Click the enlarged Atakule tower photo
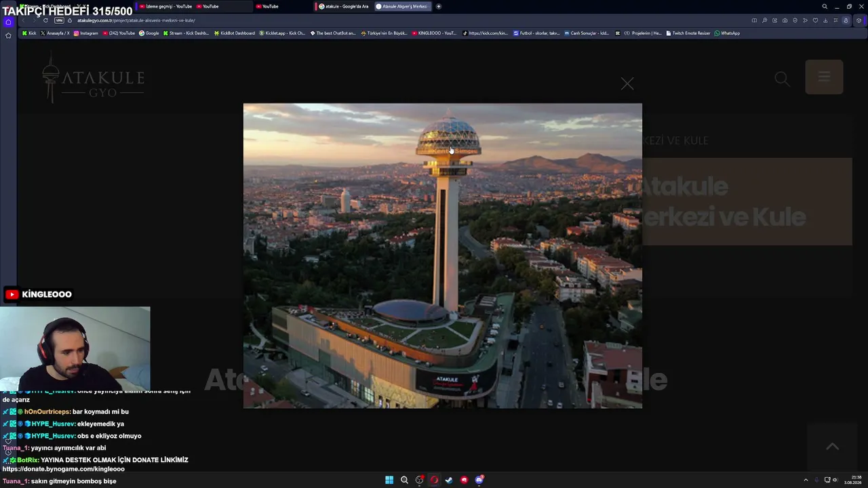 tap(442, 256)
